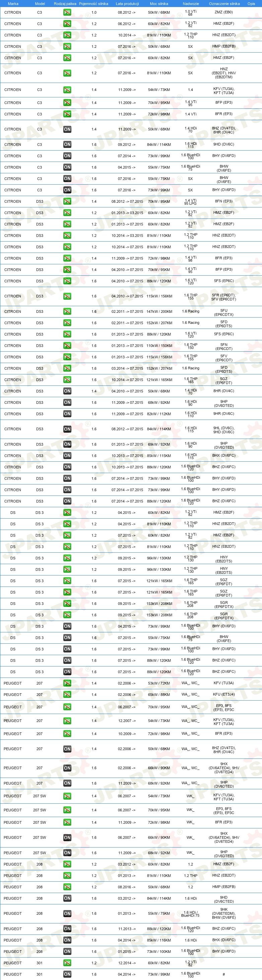262x980 pixels.
Task: Select petrol icon in C3 10.2014 HNZ (EB2DT) row
Action: pyautogui.click(x=67, y=35)
